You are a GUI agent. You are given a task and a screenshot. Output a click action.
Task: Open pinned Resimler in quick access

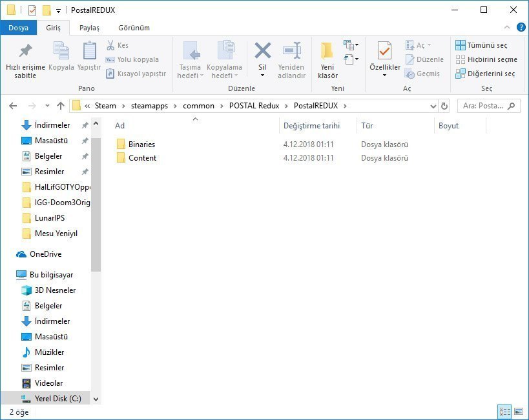coord(49,172)
